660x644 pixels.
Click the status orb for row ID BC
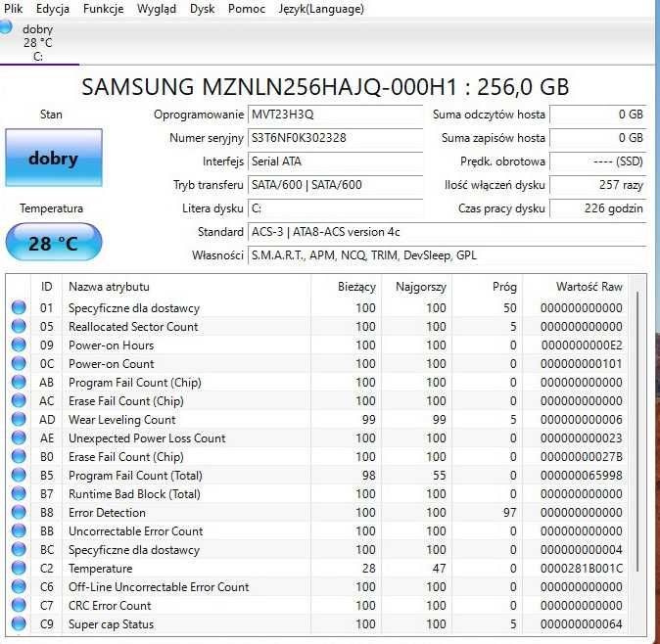tap(19, 549)
